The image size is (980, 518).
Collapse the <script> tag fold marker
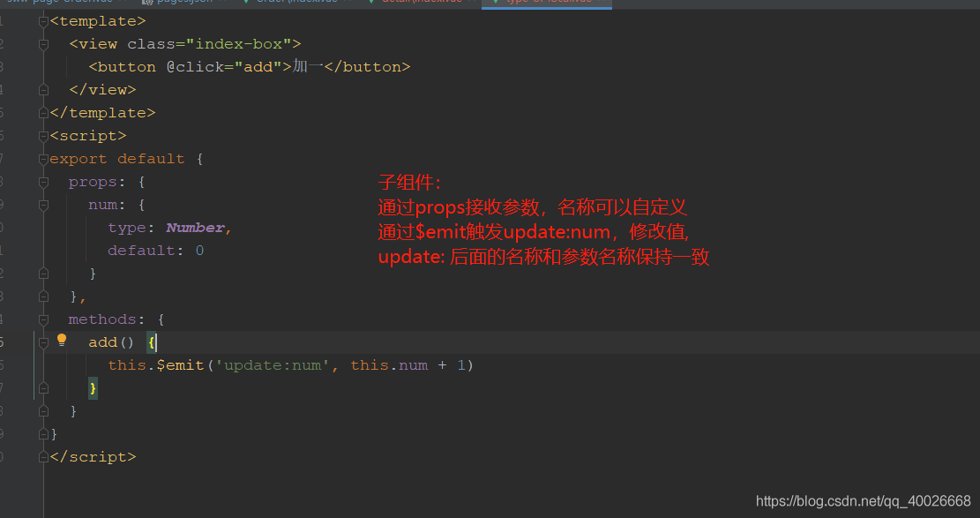pos(43,136)
